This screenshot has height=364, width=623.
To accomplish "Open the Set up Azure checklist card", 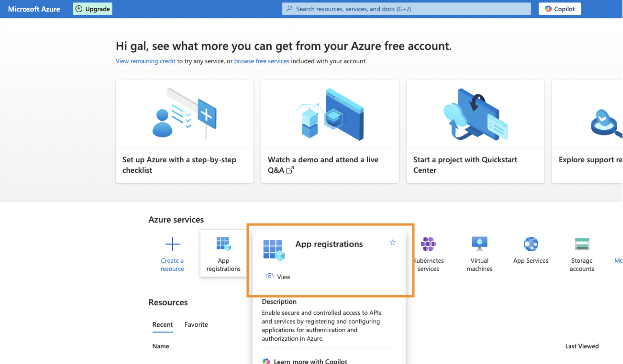I will pos(184,131).
